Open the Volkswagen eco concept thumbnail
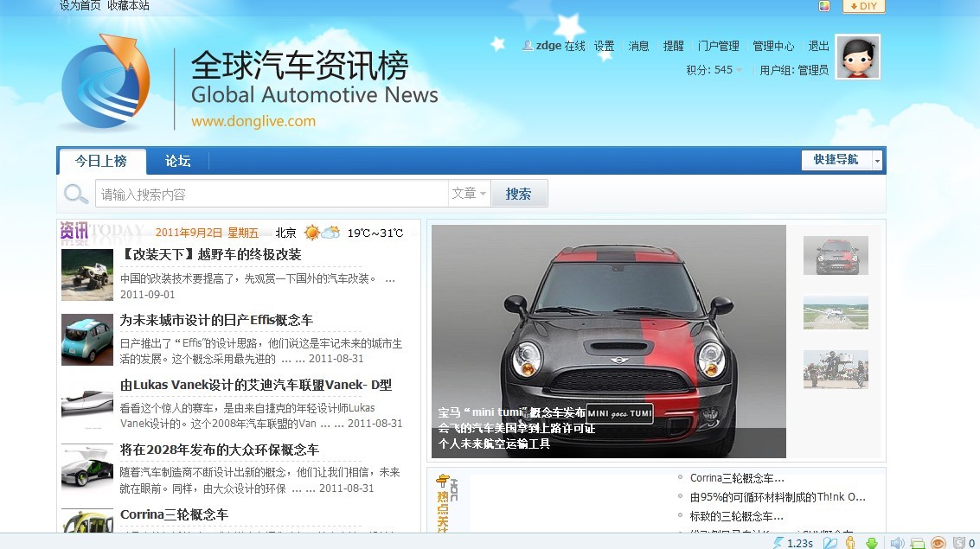The height and width of the screenshot is (549, 980). pyautogui.click(x=86, y=469)
